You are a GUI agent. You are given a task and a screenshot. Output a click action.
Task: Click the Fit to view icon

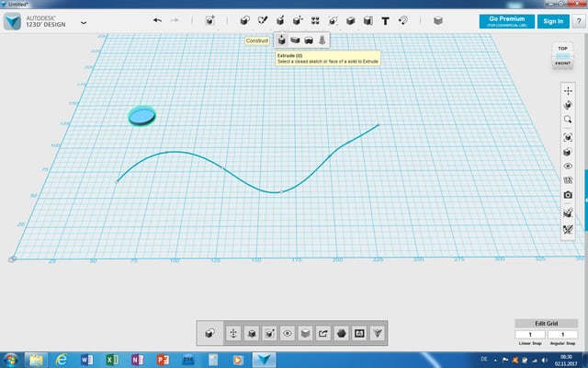click(x=569, y=137)
